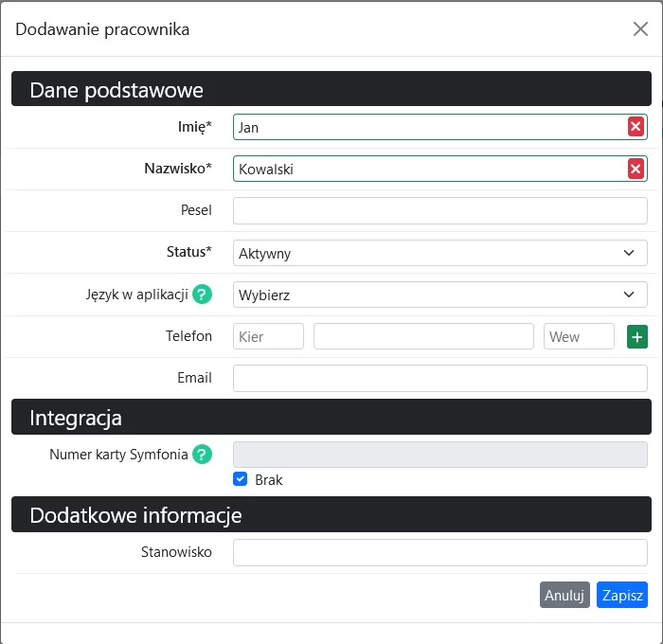This screenshot has width=663, height=644.
Task: Clear the Imię field with red X
Action: point(636,127)
